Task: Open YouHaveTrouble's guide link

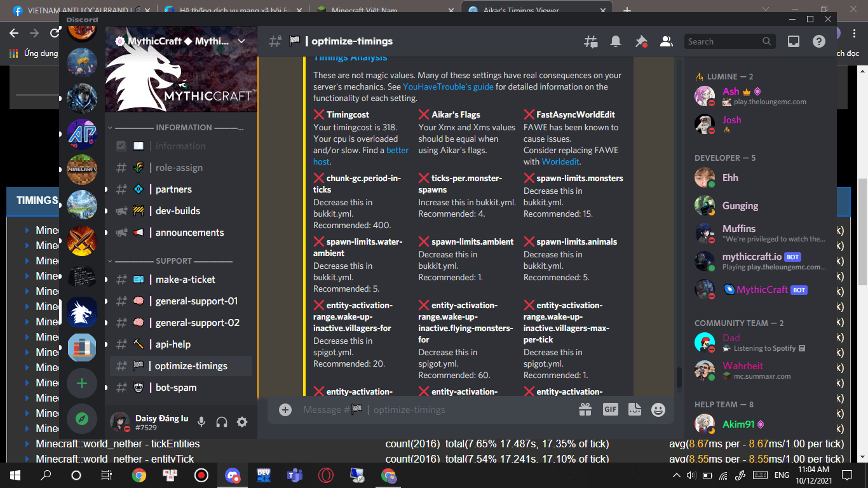Action: coord(448,87)
